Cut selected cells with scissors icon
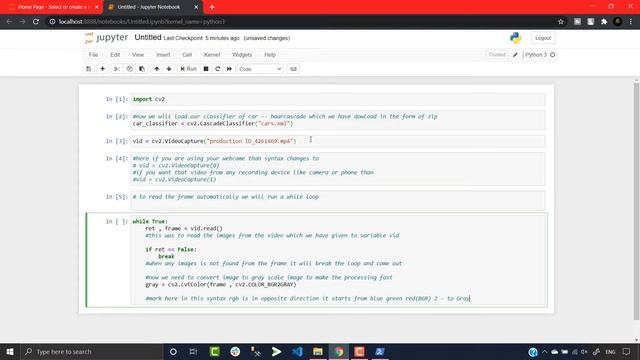The width and height of the screenshot is (640, 360). coord(117,69)
